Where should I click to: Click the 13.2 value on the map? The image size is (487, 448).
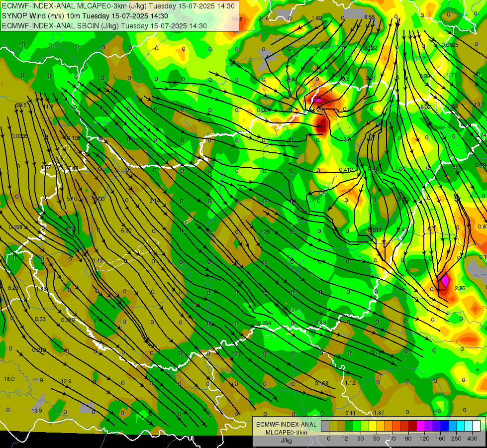[237, 353]
